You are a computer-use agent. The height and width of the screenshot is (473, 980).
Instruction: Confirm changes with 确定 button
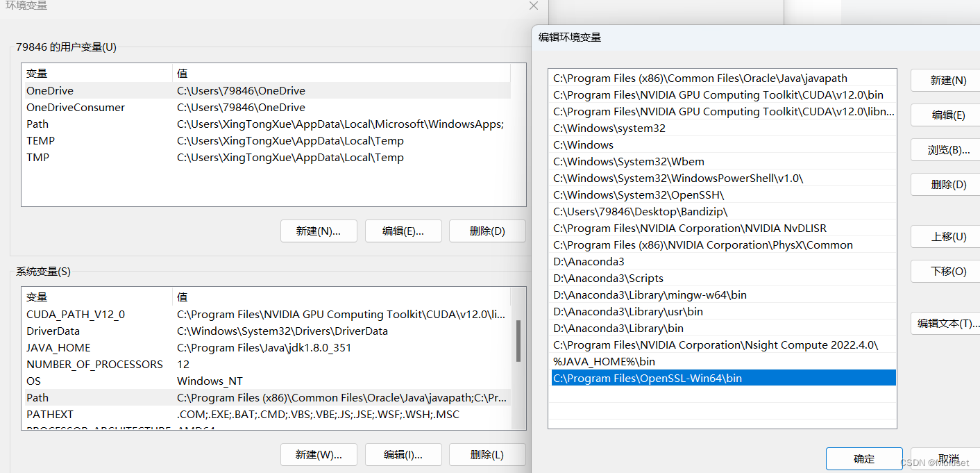[x=864, y=458]
